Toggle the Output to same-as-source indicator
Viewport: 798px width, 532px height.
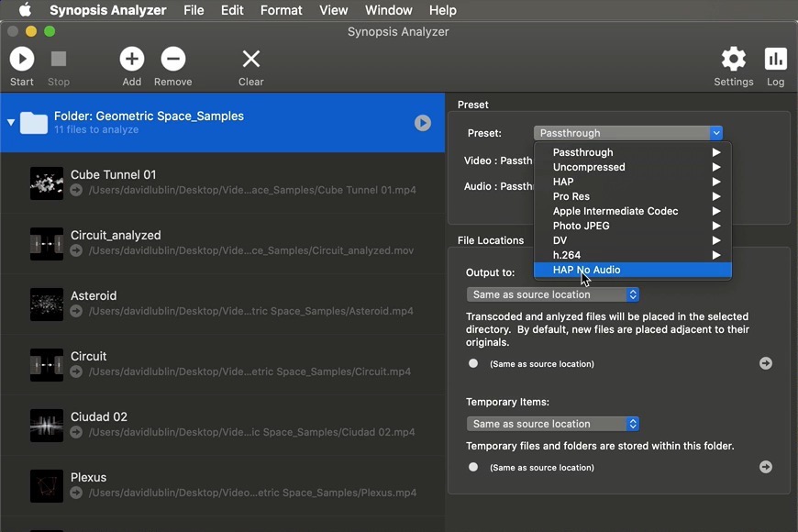click(x=473, y=363)
